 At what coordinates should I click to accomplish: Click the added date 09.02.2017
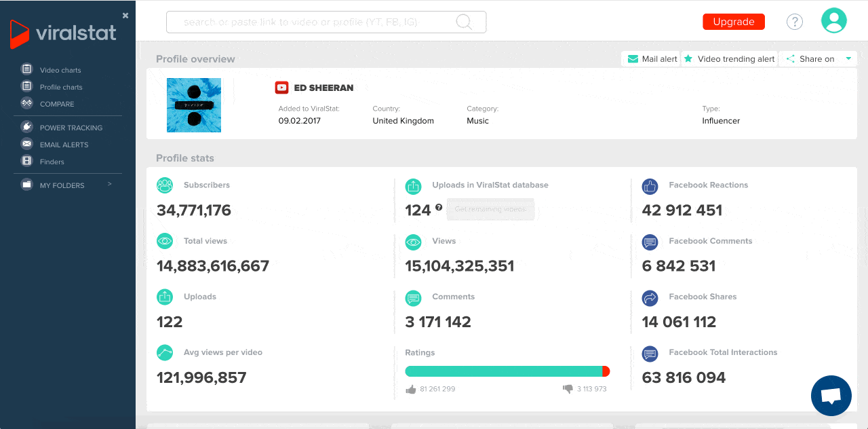(299, 121)
